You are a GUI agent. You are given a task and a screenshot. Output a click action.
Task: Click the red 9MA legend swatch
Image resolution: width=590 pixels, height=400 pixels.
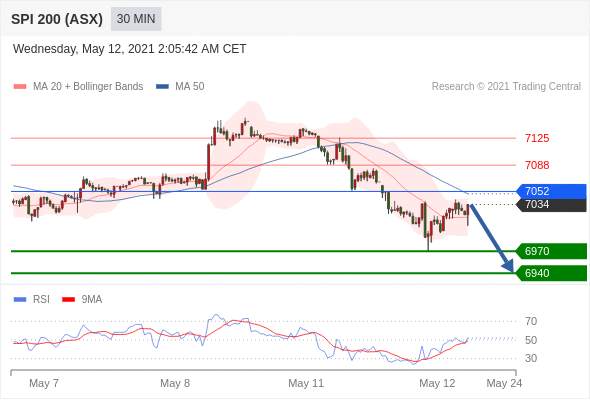[68, 300]
